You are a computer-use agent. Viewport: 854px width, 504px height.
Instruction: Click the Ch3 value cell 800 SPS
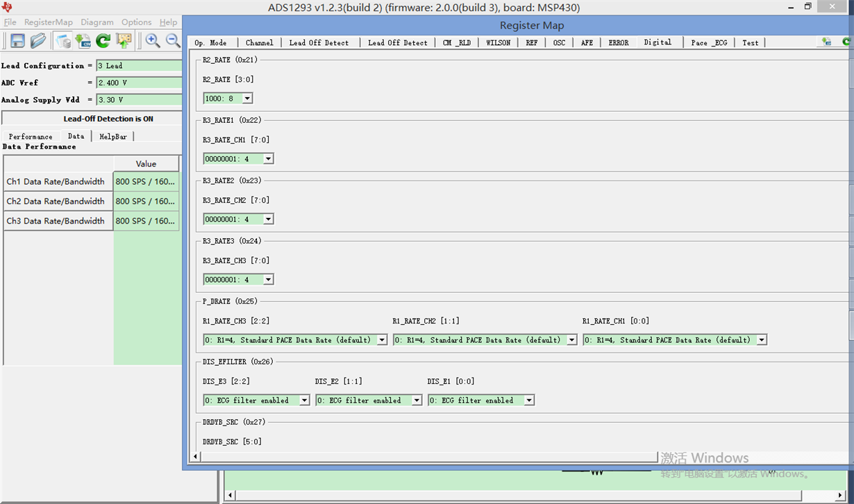146,221
